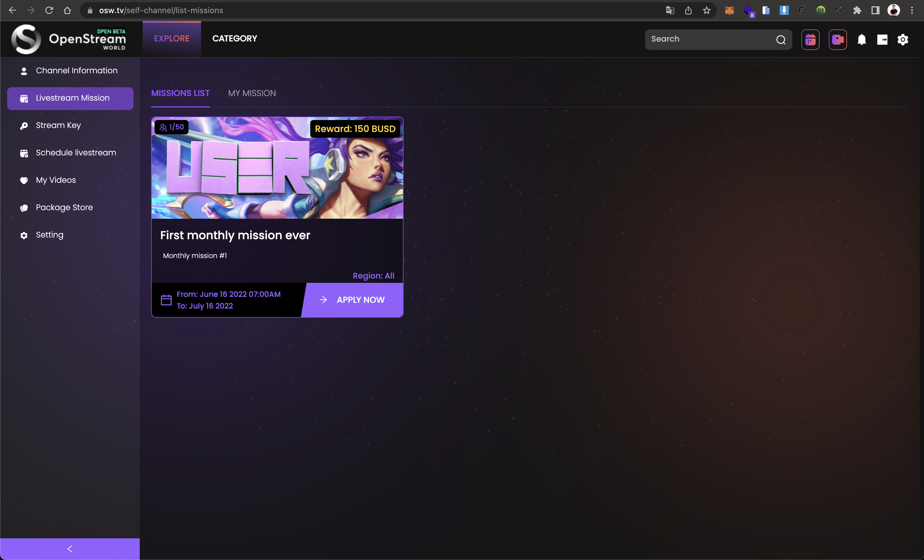This screenshot has height=560, width=924.
Task: Click the mission date calendar icon
Action: [x=166, y=300]
